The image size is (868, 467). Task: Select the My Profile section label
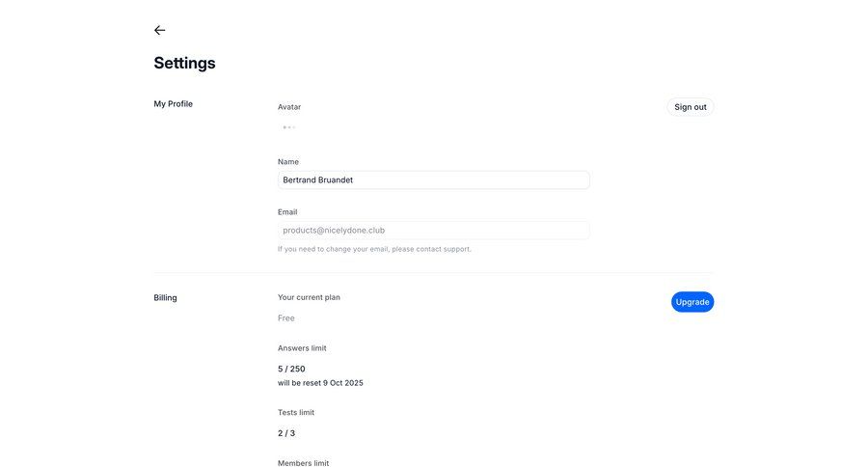pos(174,104)
